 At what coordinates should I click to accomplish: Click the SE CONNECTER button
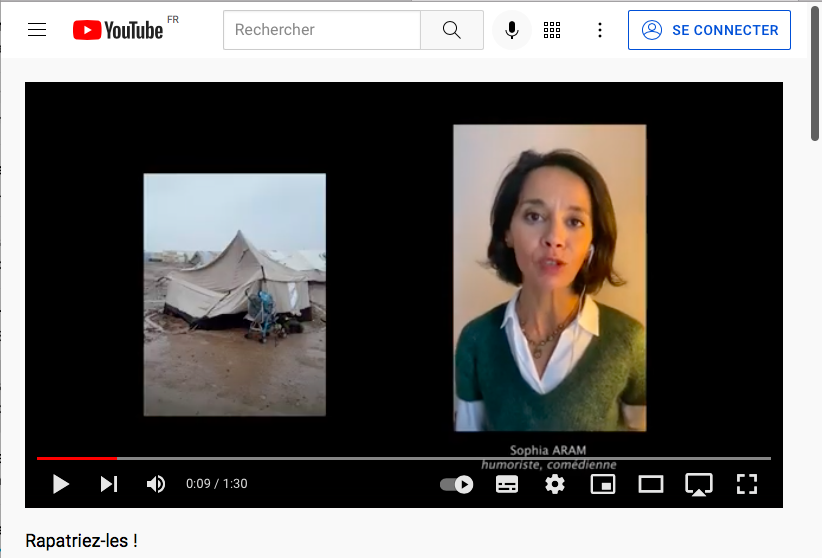(x=709, y=30)
